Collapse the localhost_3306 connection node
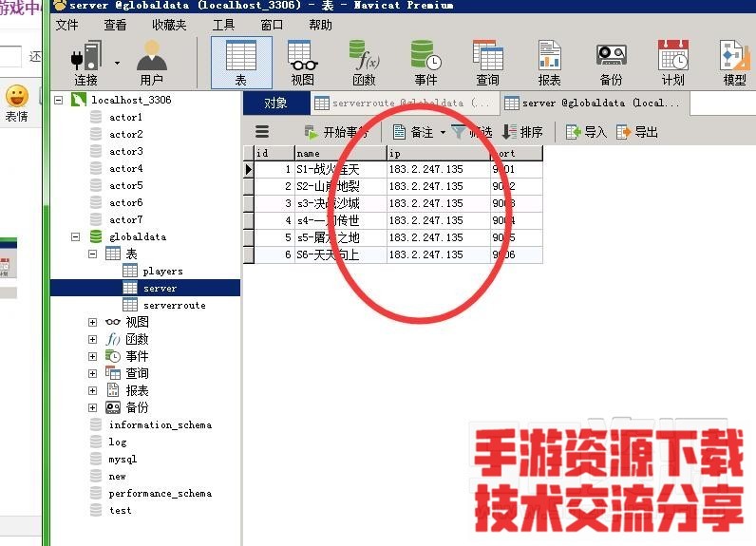The width and height of the screenshot is (756, 546). pos(59,100)
